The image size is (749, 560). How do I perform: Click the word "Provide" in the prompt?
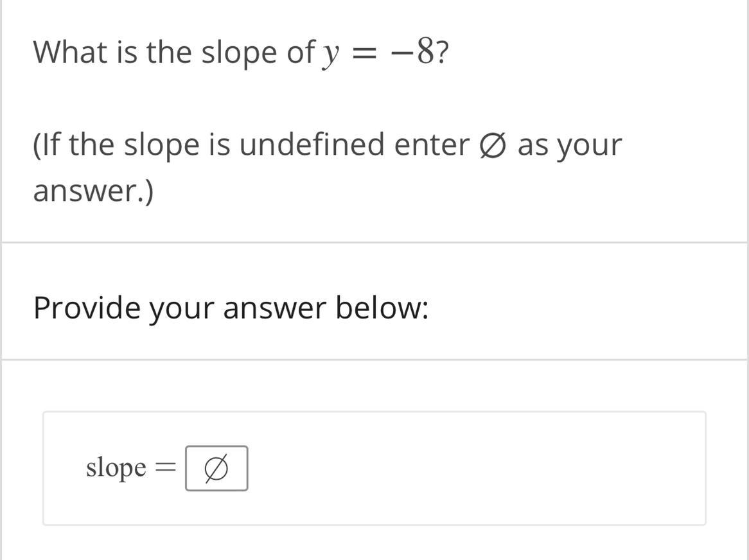(86, 308)
